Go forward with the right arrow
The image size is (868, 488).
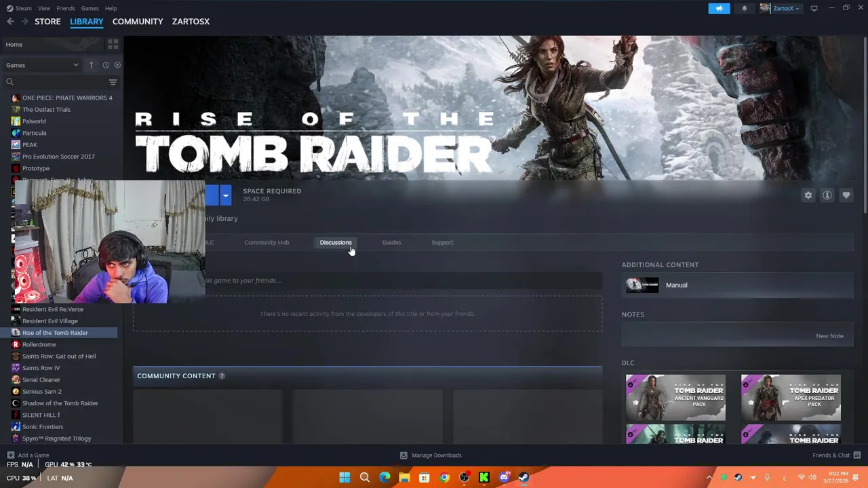(x=24, y=22)
